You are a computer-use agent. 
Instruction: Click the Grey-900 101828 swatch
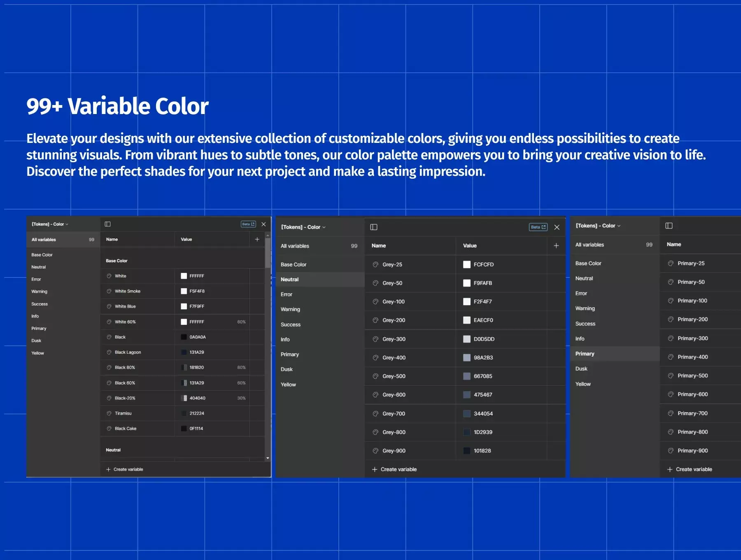(467, 450)
